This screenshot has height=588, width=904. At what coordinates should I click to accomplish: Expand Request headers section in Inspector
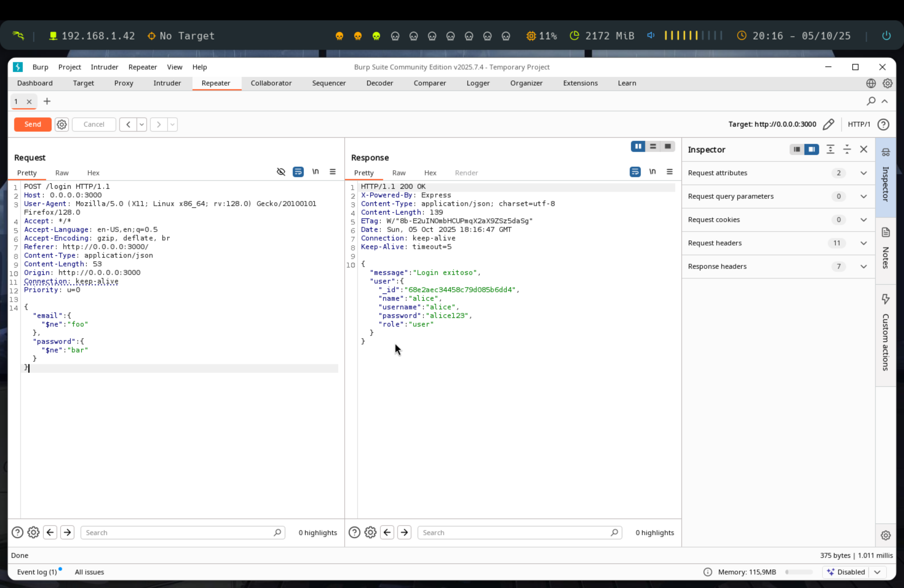[863, 243]
